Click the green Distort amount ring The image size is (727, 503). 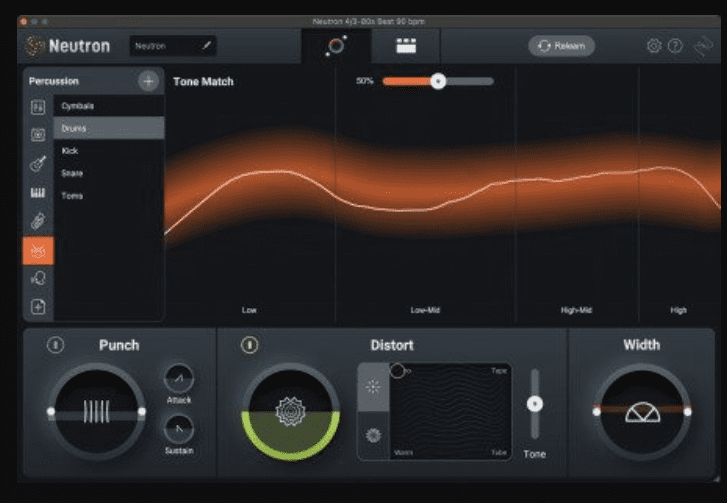click(291, 456)
